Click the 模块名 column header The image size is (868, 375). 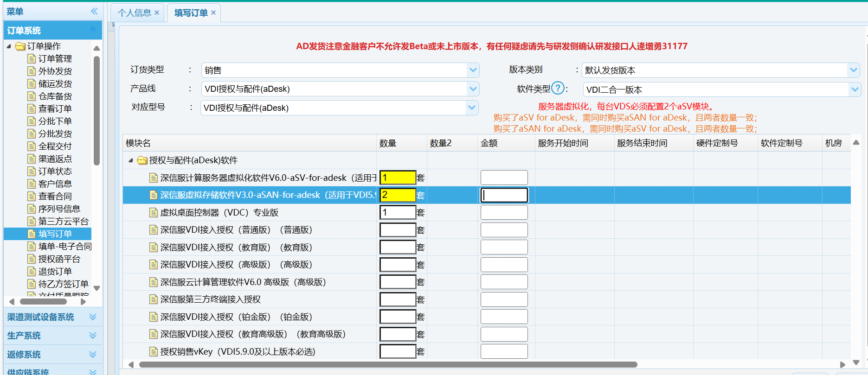(x=250, y=143)
